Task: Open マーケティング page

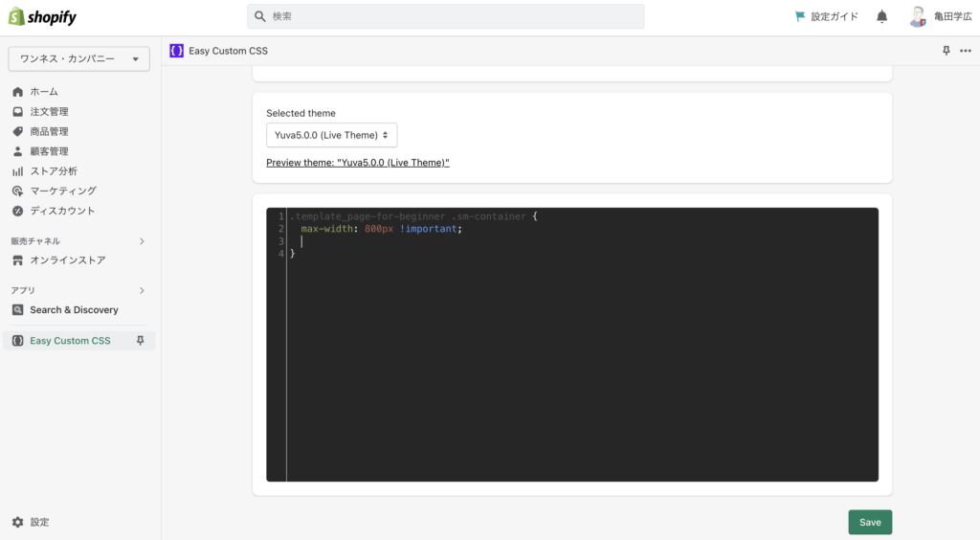Action: (x=63, y=191)
